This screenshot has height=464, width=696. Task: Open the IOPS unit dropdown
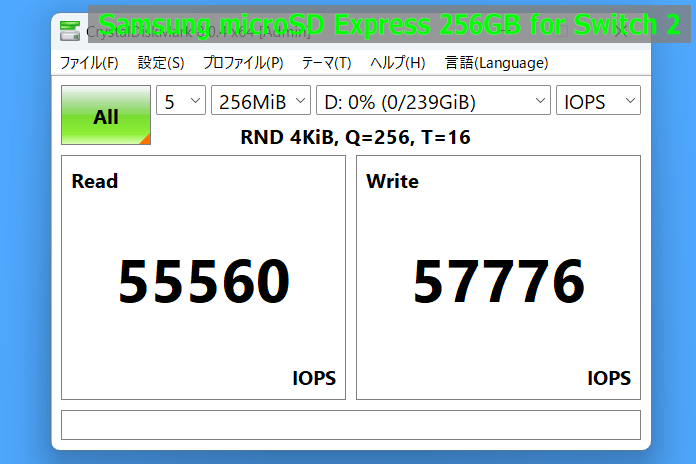[598, 102]
